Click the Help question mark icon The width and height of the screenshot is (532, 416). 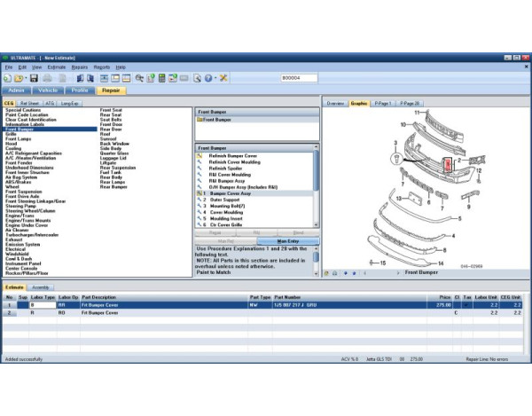[207, 78]
